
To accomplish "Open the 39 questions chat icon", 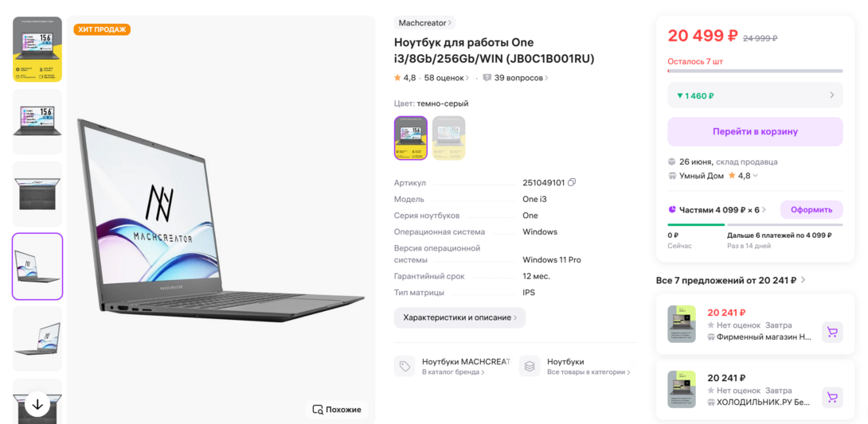I will (487, 78).
